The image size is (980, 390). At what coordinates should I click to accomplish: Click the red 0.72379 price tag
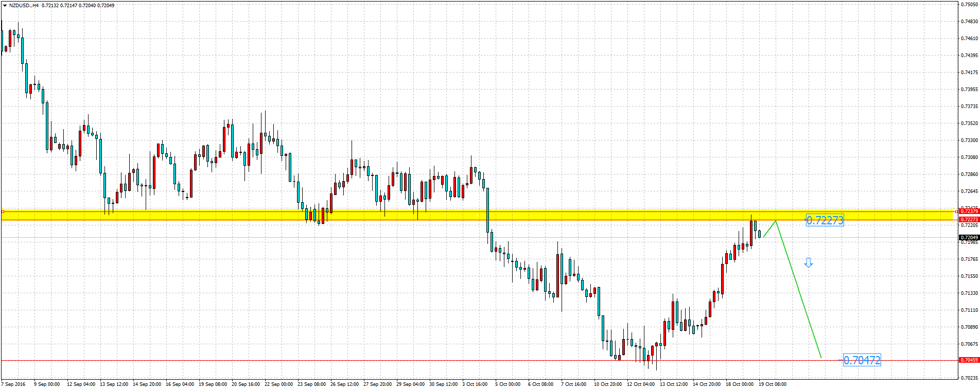click(x=969, y=211)
